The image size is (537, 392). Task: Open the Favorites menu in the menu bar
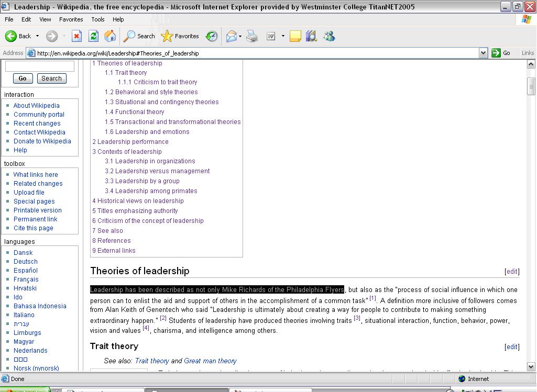(x=71, y=19)
